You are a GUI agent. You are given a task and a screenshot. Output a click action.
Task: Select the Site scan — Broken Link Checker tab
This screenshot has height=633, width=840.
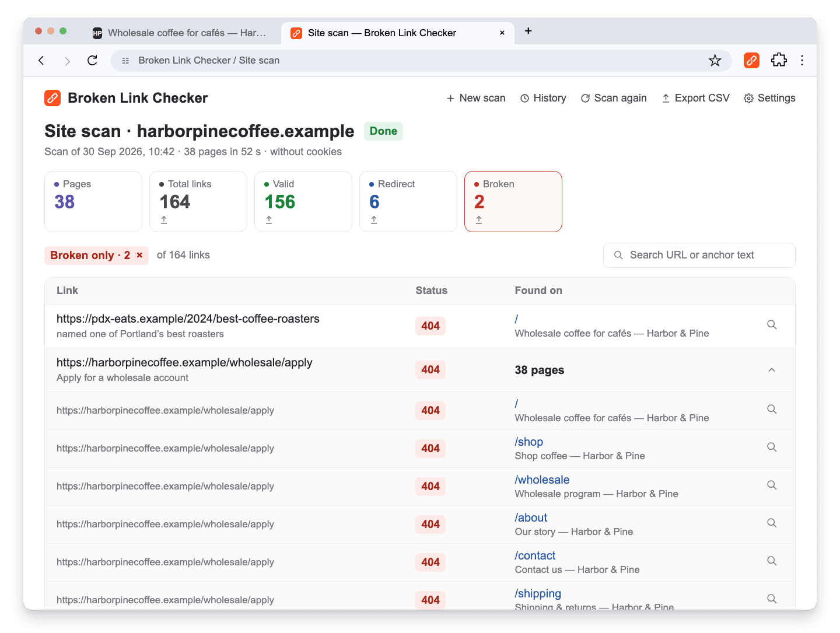point(397,33)
